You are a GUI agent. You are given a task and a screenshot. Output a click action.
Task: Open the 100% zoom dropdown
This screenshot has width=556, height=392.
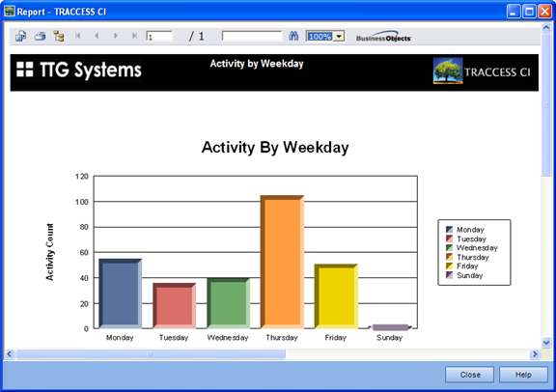tap(339, 37)
